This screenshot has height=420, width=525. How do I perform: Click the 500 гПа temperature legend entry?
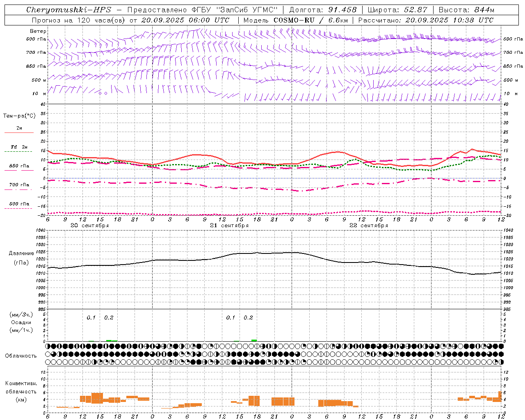click(x=19, y=204)
